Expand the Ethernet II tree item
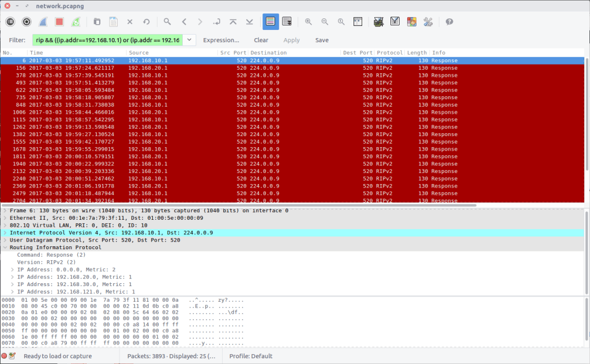This screenshot has height=364, width=590. pyautogui.click(x=5, y=218)
